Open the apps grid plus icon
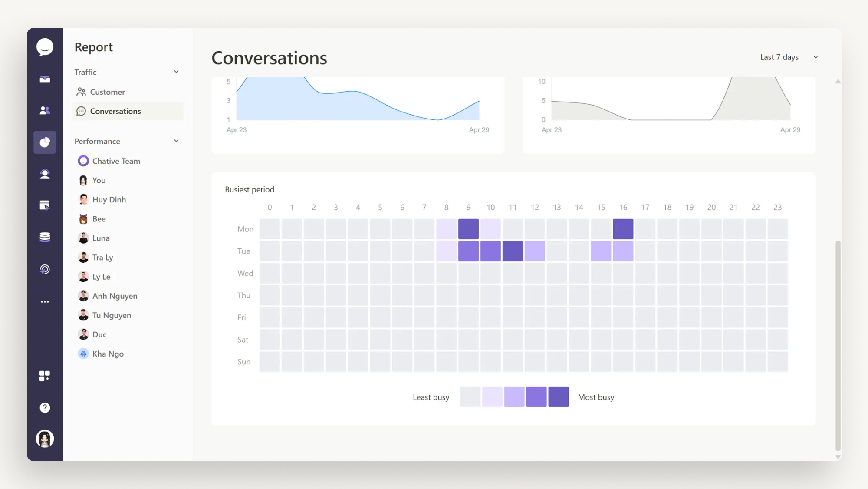This screenshot has width=868, height=489. [x=45, y=376]
